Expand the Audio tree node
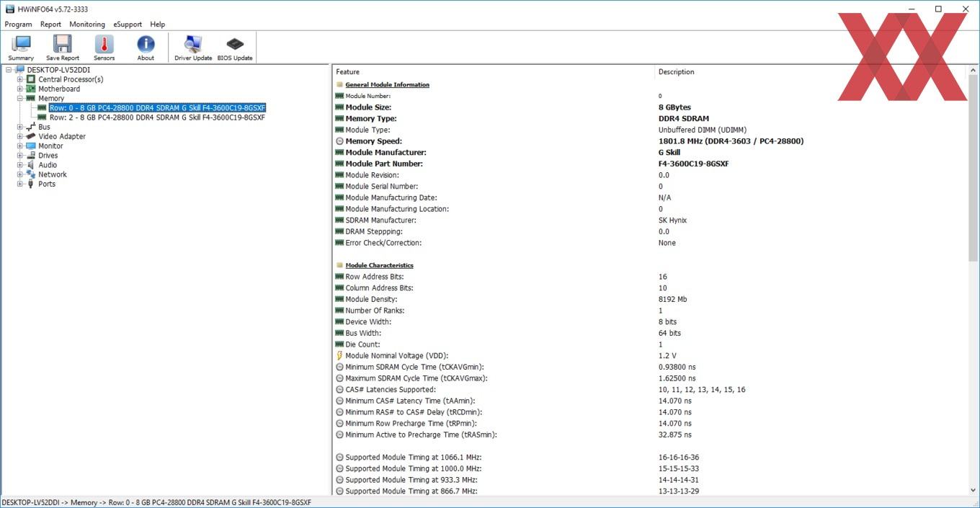The width and height of the screenshot is (980, 508). coord(20,165)
